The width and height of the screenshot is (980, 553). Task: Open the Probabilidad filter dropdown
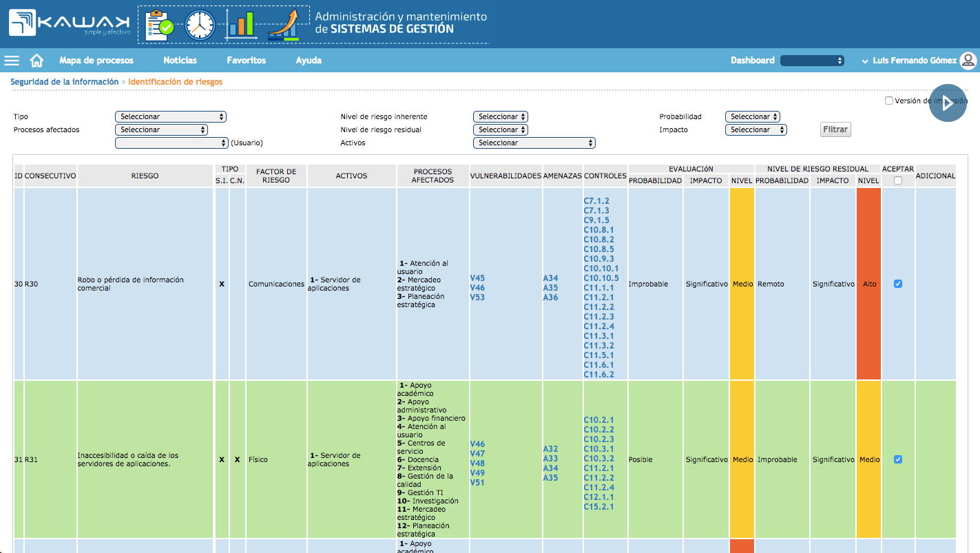tap(753, 116)
